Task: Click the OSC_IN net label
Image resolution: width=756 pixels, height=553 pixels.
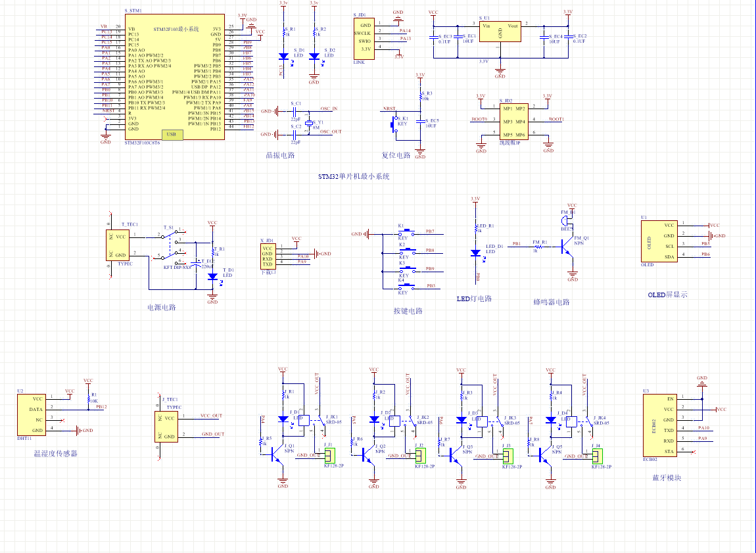Action: (329, 108)
